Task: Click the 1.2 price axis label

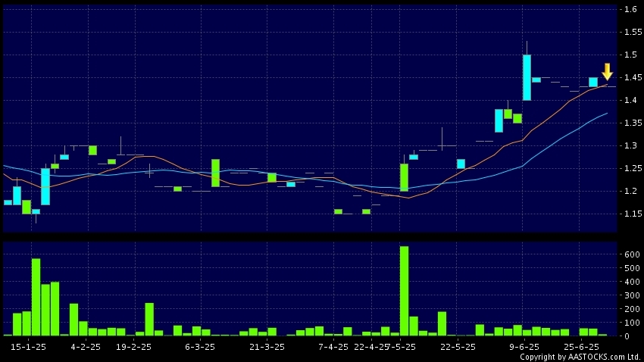Action: coord(630,191)
